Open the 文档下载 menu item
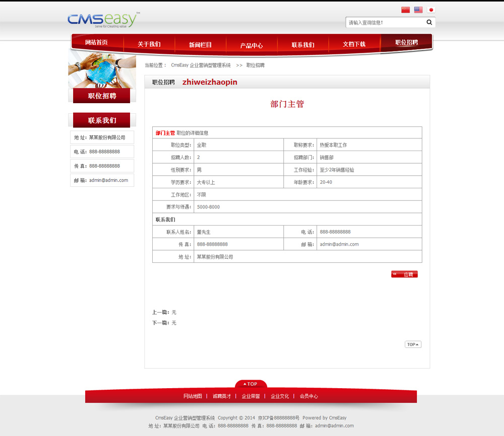Viewport: 504px width, 436px height. coord(354,44)
